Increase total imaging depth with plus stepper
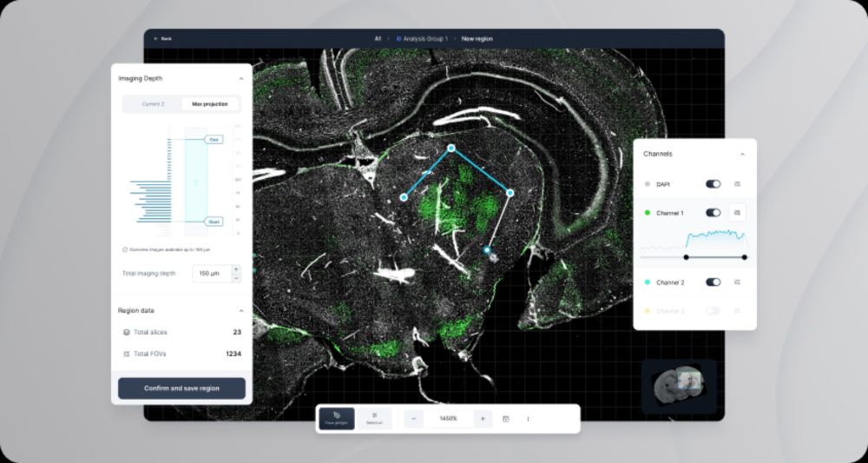 [x=236, y=269]
